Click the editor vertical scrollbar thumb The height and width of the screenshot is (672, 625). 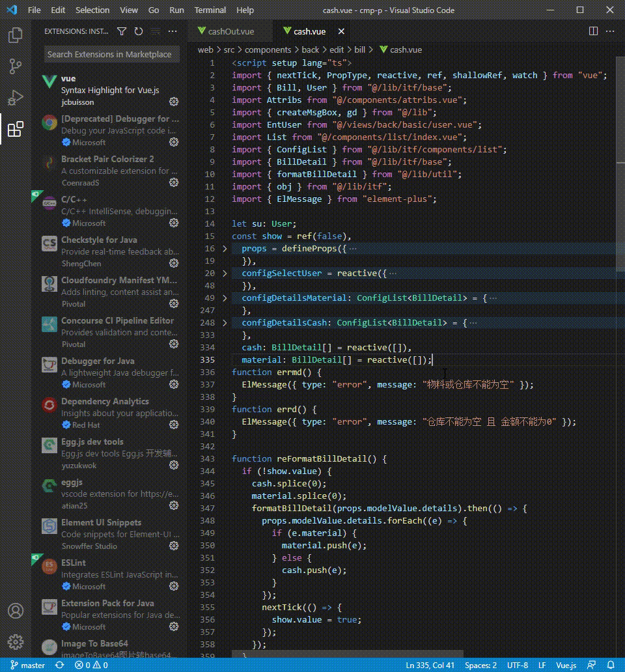pyautogui.click(x=620, y=163)
